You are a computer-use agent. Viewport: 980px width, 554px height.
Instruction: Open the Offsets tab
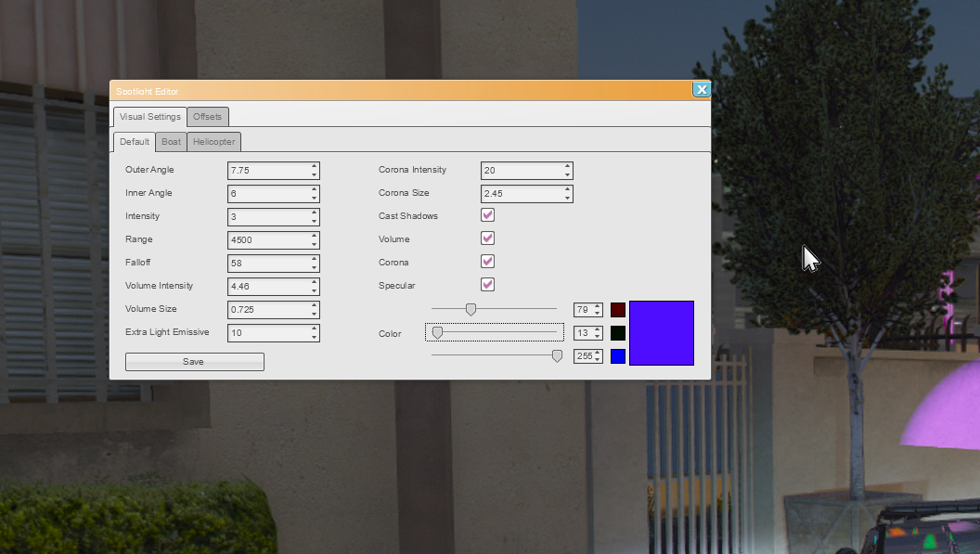[x=208, y=117]
